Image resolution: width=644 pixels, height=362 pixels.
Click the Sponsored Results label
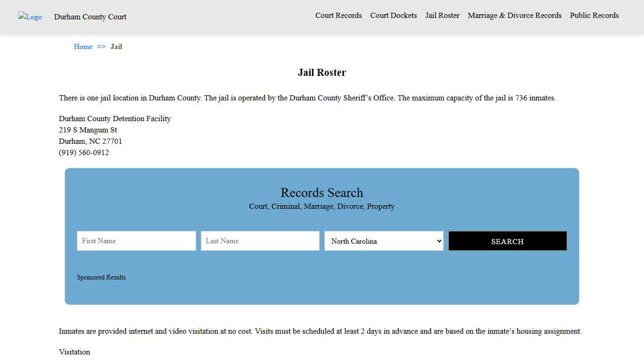[x=101, y=277]
